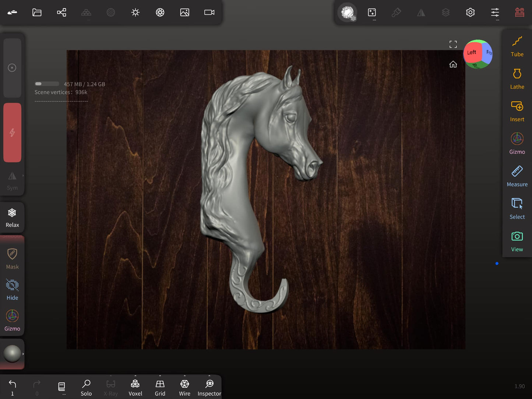Image resolution: width=532 pixels, height=399 pixels.
Task: Toggle Solo mode in the bottom bar
Action: coord(86,386)
